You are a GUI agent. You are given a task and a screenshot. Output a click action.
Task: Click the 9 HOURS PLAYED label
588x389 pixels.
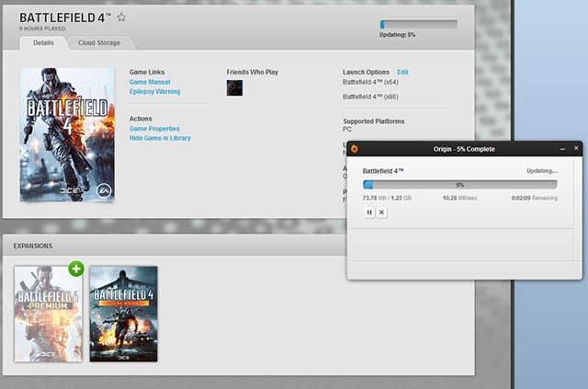(42, 29)
